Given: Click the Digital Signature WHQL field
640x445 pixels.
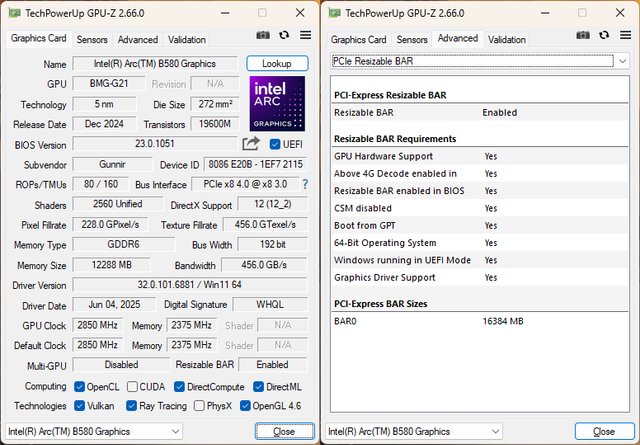Looking at the screenshot, I should pos(270,305).
